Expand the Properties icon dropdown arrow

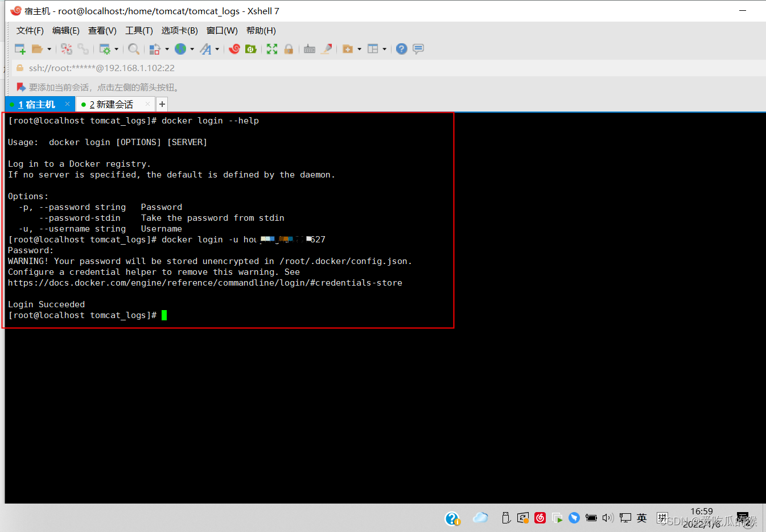[x=116, y=49]
